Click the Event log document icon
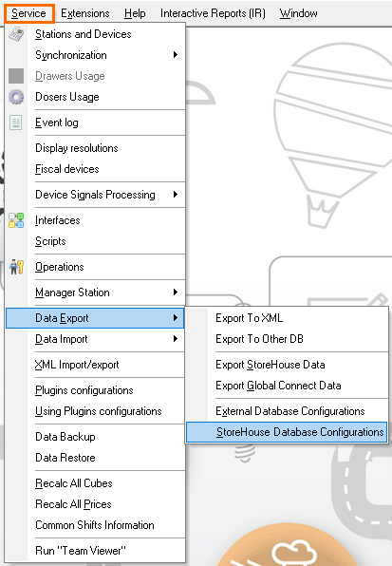The height and width of the screenshot is (566, 392). 15,123
